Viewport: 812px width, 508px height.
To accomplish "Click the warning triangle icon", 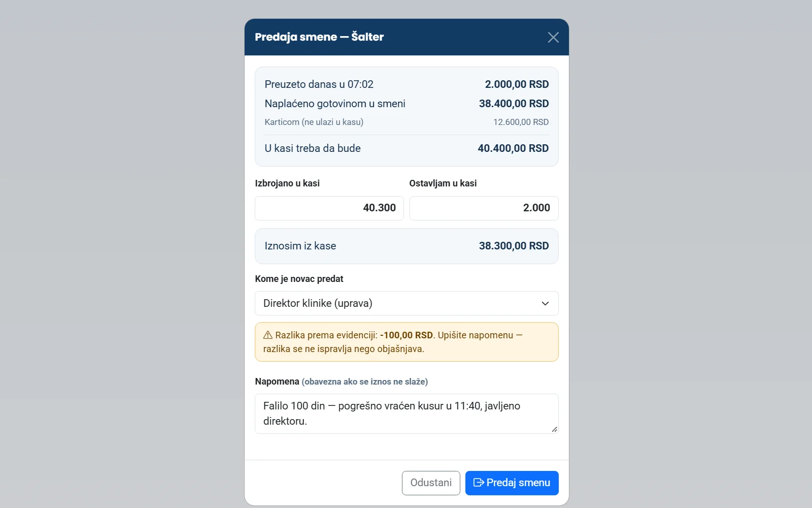I will pyautogui.click(x=268, y=335).
